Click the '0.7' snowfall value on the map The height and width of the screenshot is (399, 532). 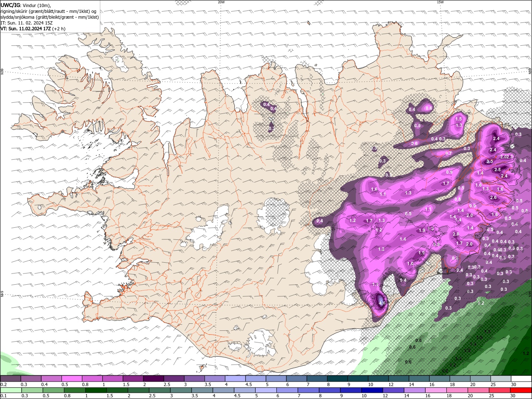[448, 153]
